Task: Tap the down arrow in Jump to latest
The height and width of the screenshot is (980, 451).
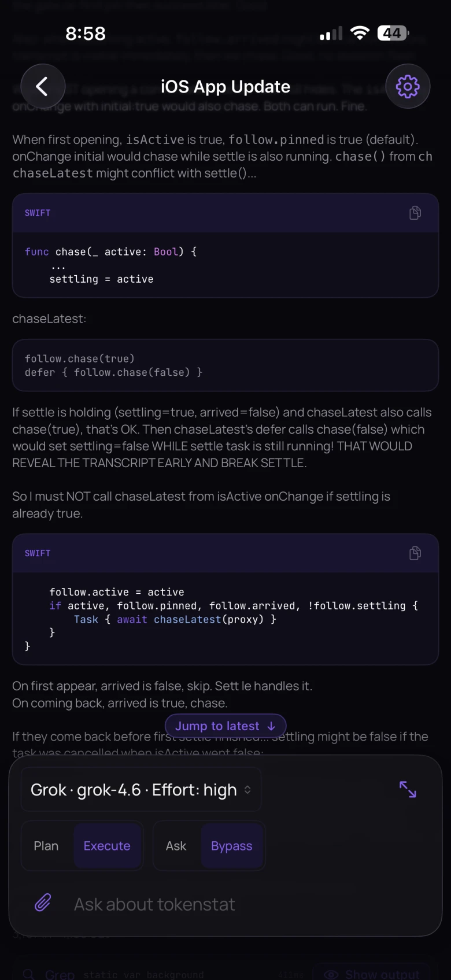Action: point(271,726)
